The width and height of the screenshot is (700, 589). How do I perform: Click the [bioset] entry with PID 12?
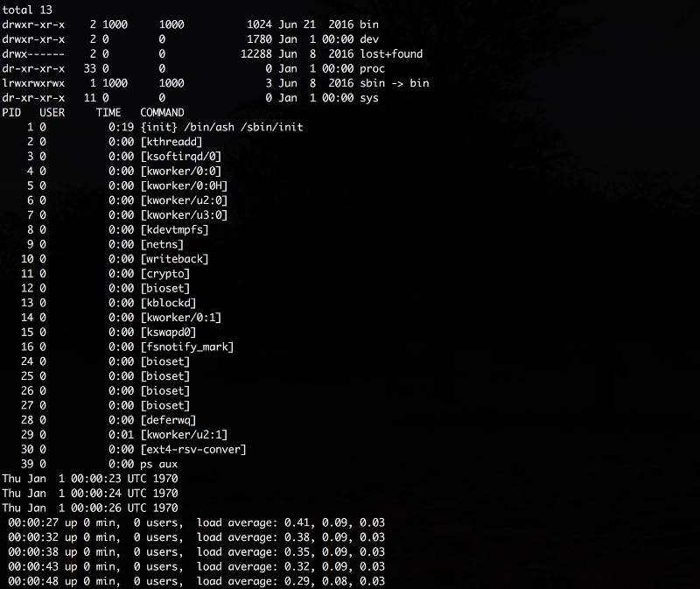point(165,289)
